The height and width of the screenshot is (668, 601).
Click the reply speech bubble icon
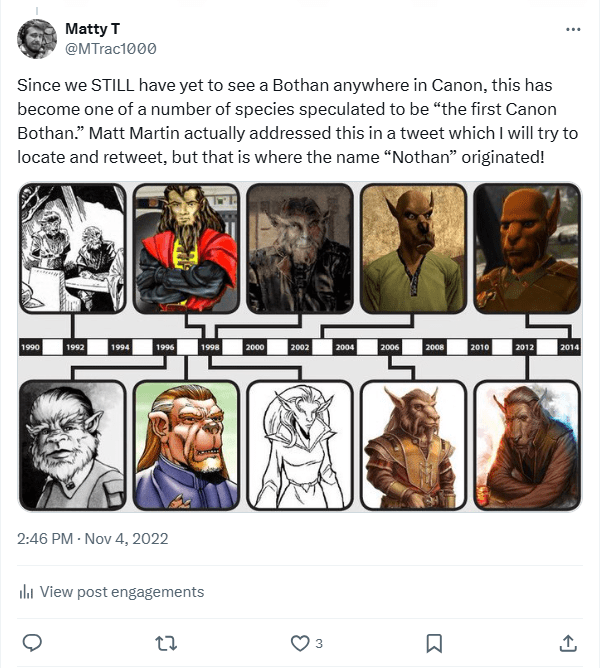click(x=31, y=642)
